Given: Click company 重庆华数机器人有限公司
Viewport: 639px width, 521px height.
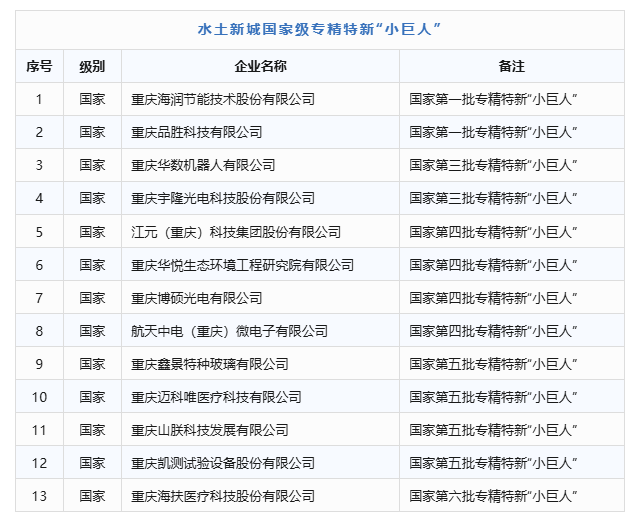Looking at the screenshot, I should click(203, 165).
